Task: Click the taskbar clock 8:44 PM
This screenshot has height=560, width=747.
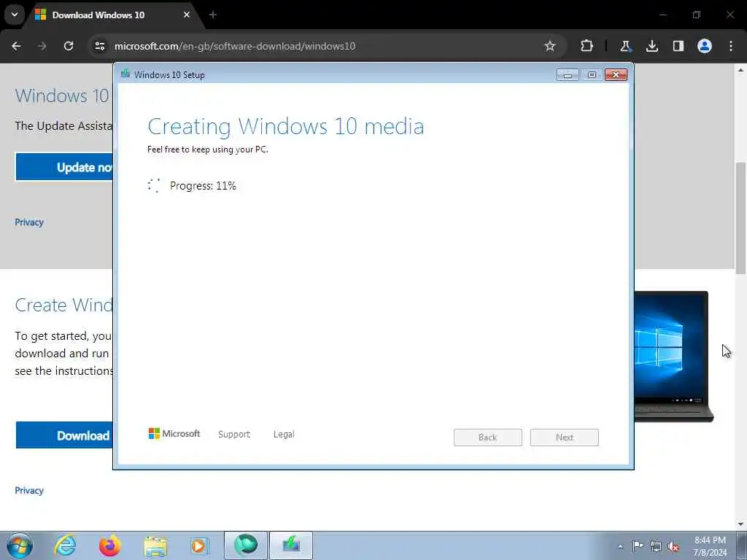Action: click(x=710, y=540)
